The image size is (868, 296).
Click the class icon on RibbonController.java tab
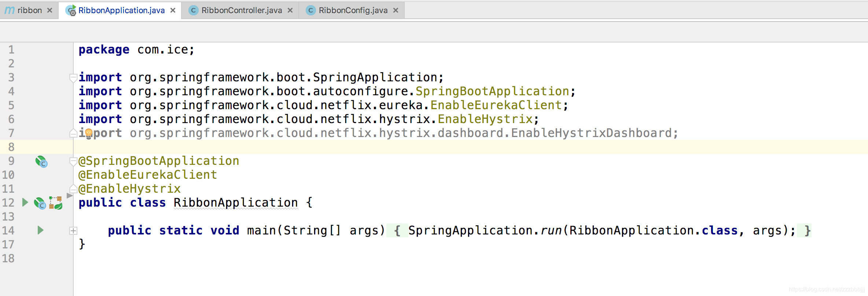point(193,10)
